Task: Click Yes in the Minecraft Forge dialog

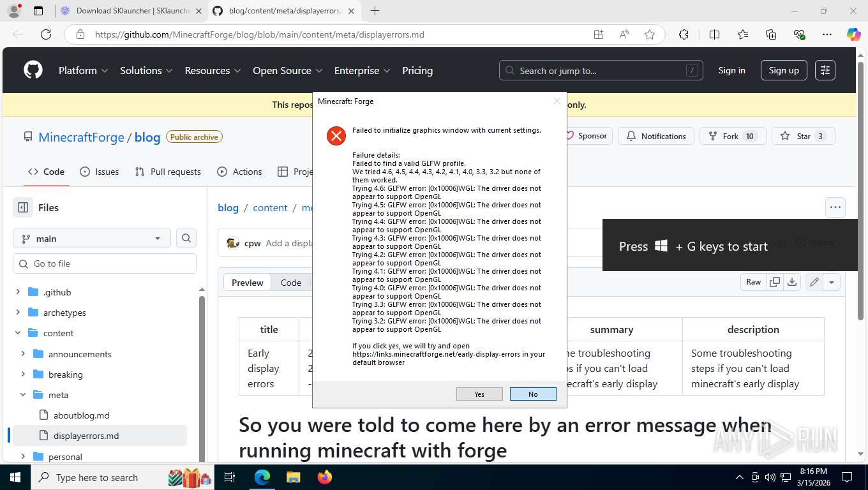Action: 479,394
